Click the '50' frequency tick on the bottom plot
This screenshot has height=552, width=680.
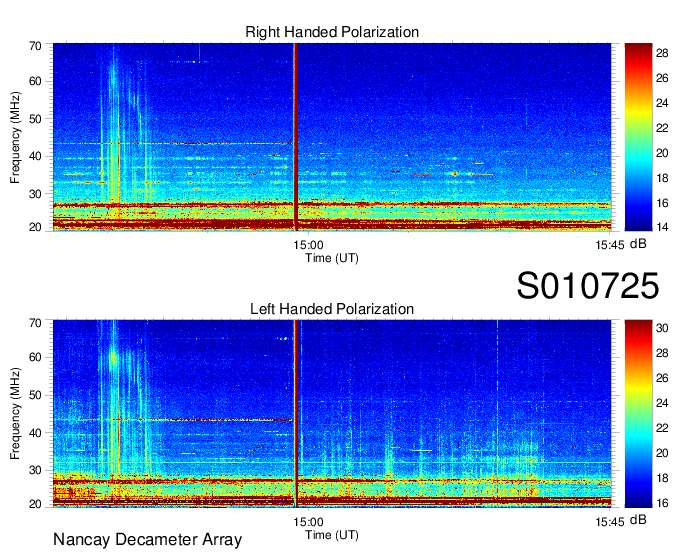click(35, 395)
